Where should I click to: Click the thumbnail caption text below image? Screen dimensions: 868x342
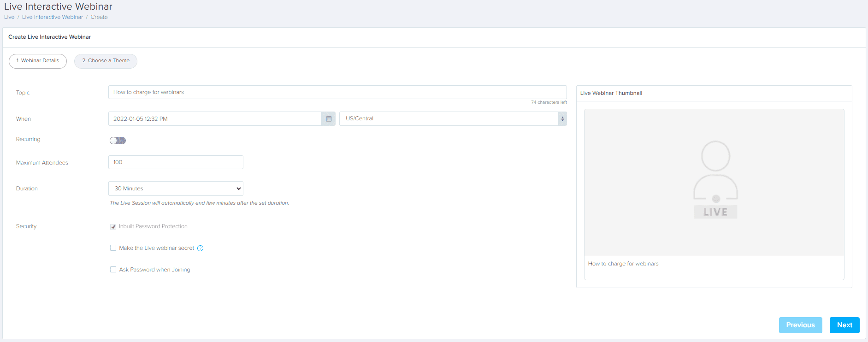click(x=623, y=264)
